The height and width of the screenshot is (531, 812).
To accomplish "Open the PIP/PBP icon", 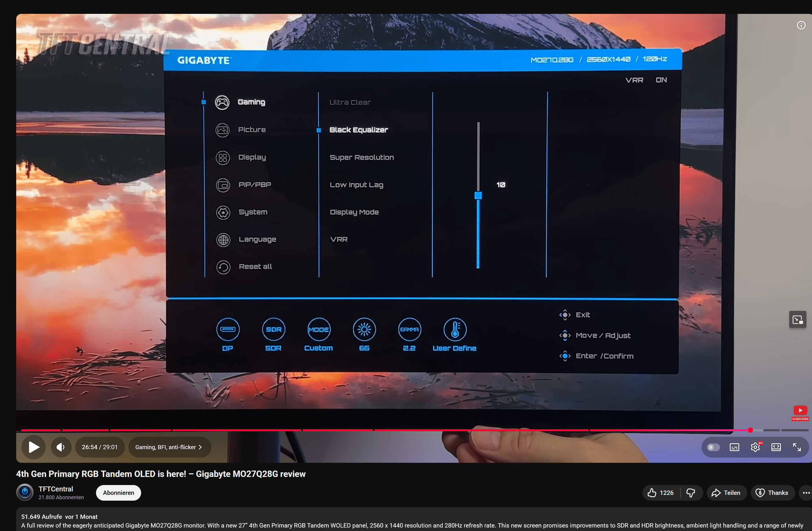I will [x=223, y=184].
